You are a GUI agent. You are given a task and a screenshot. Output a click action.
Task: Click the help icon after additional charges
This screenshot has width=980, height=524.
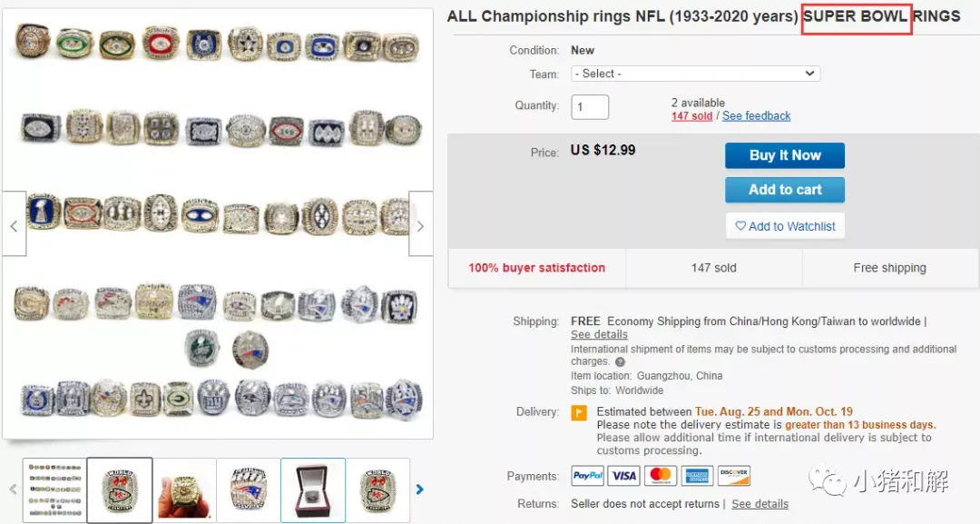coord(621,362)
